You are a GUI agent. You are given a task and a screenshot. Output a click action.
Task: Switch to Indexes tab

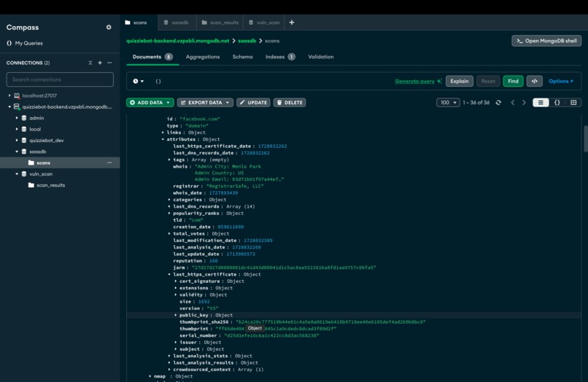pos(280,57)
